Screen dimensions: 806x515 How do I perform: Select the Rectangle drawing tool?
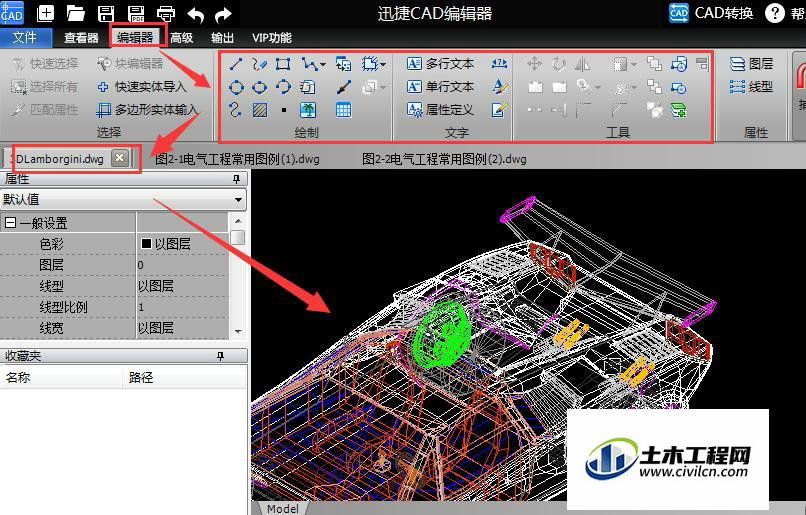tap(283, 64)
